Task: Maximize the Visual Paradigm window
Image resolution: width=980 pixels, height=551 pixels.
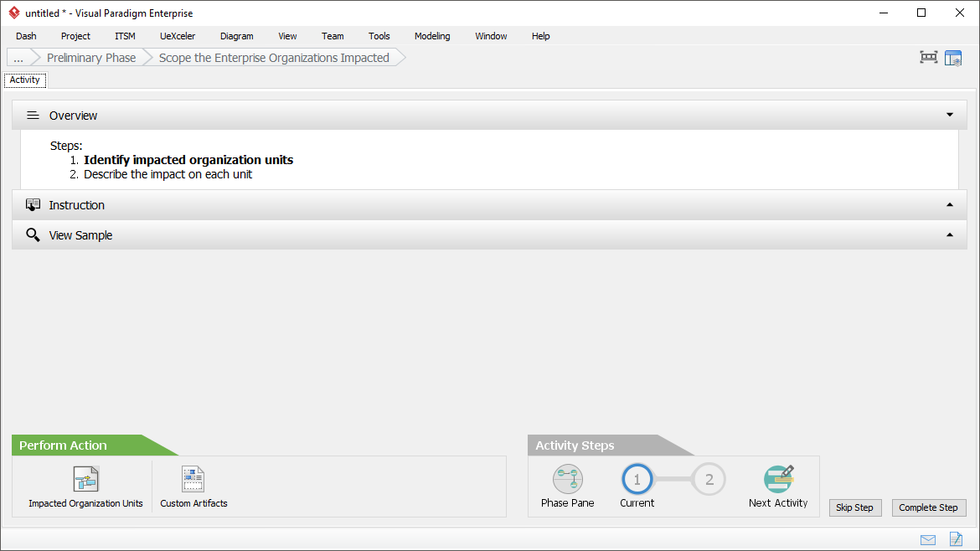Action: coord(921,13)
